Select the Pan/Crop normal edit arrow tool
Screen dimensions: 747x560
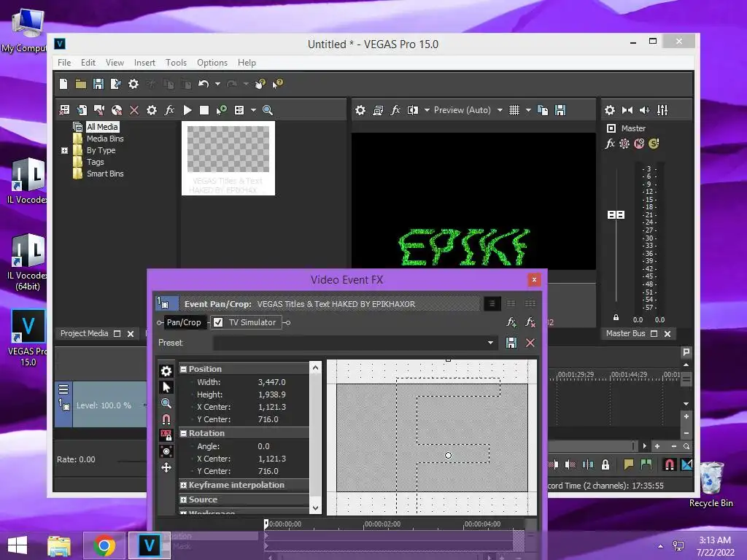(x=166, y=387)
